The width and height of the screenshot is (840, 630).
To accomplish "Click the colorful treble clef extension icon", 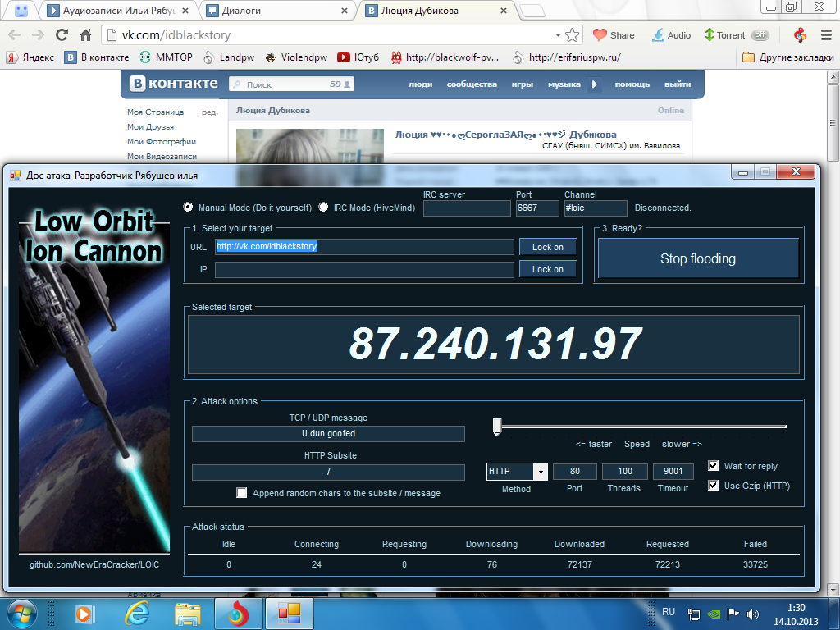I will (x=800, y=35).
